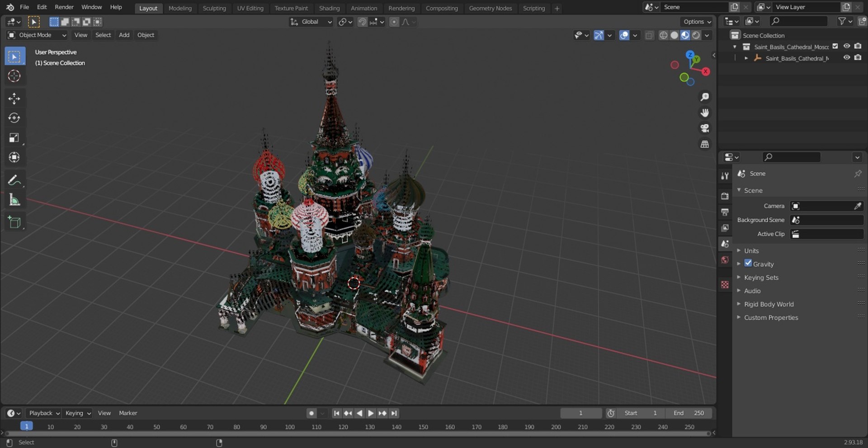Activate the Annotate tool

[x=14, y=180]
